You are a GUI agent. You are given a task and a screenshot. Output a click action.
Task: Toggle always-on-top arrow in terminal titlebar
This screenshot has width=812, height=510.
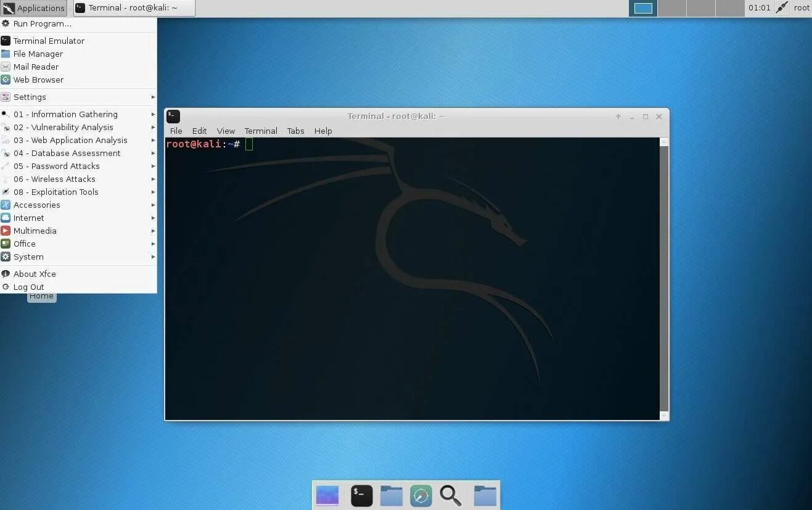618,117
